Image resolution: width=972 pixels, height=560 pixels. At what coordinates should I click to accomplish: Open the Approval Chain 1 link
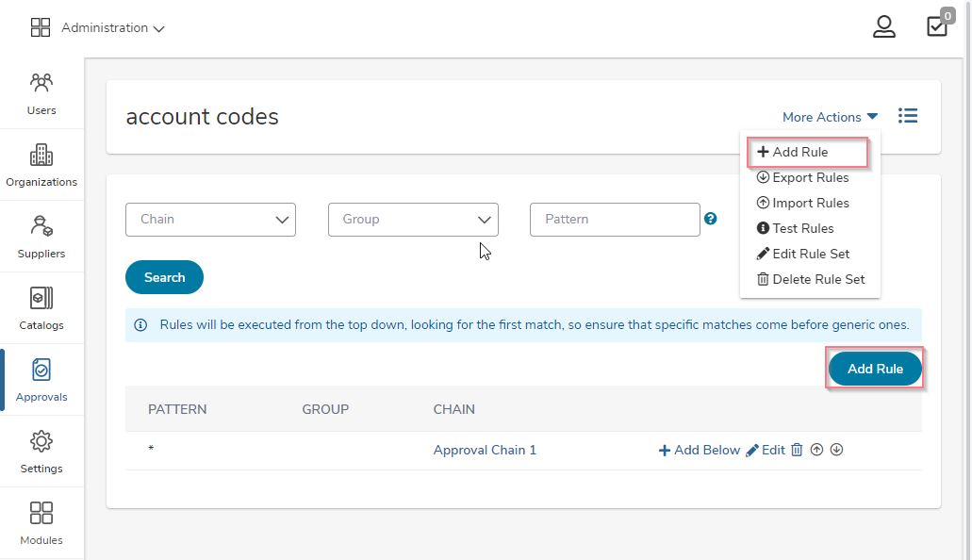[485, 451]
